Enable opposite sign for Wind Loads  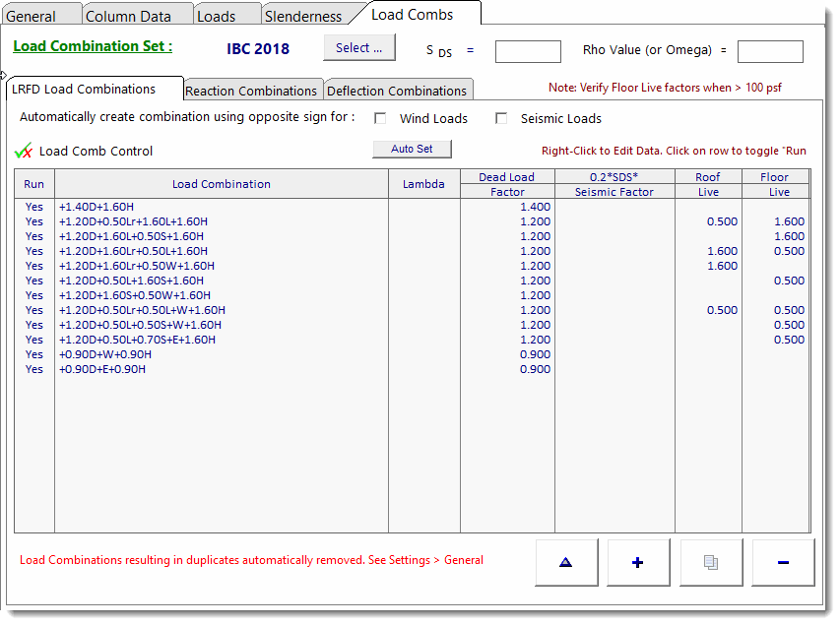click(x=380, y=119)
